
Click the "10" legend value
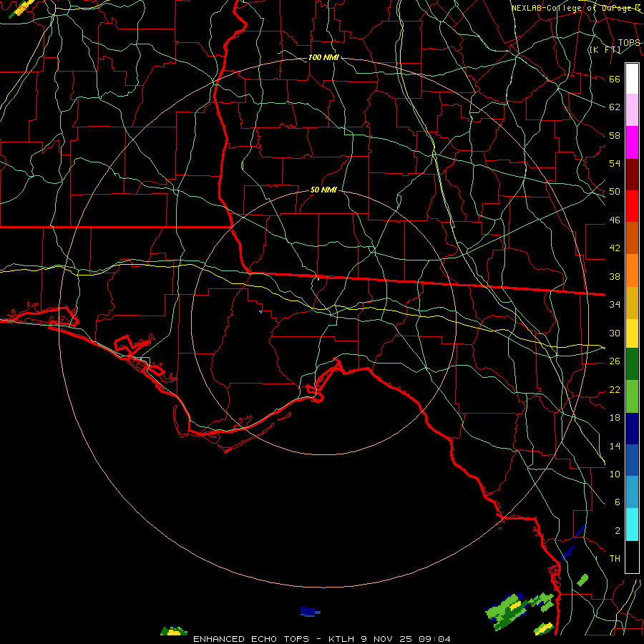(615, 474)
